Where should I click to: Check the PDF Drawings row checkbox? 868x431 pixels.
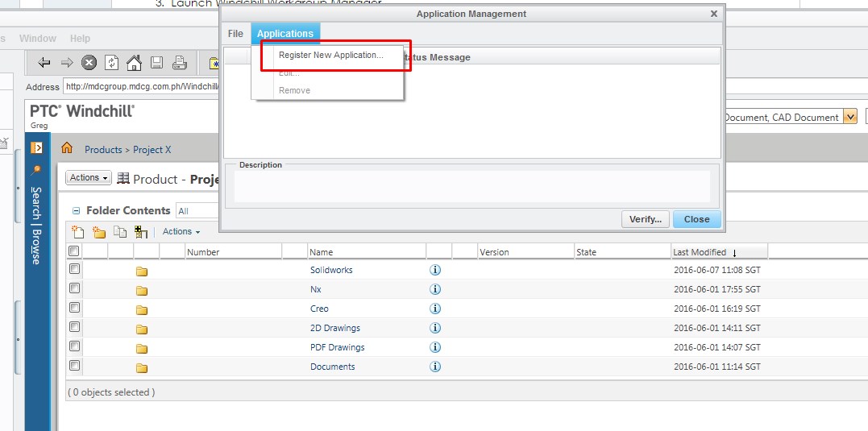(x=75, y=347)
